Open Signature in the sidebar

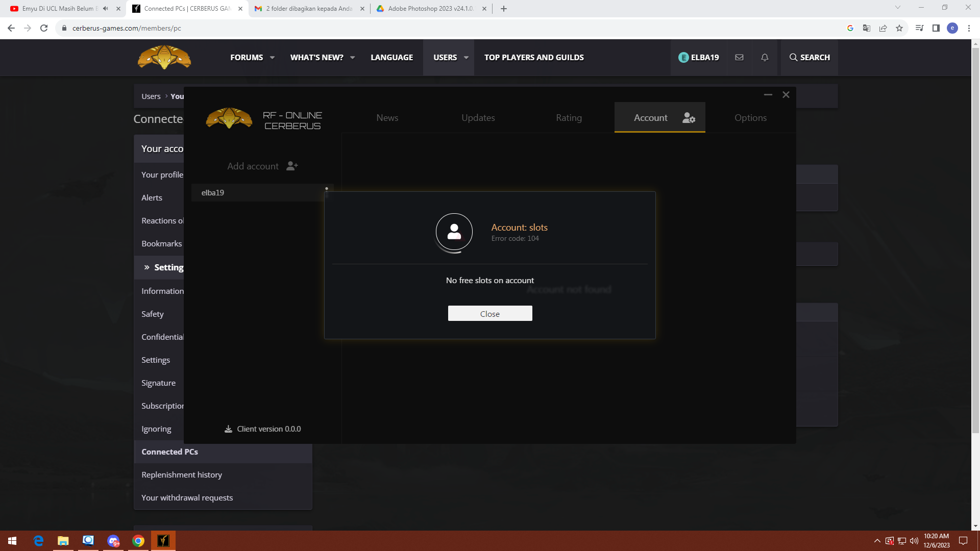coord(158,383)
